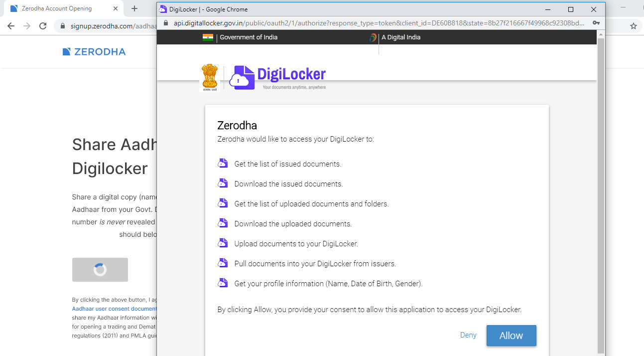Go back in the main browser
This screenshot has width=644, height=356.
[x=11, y=26]
